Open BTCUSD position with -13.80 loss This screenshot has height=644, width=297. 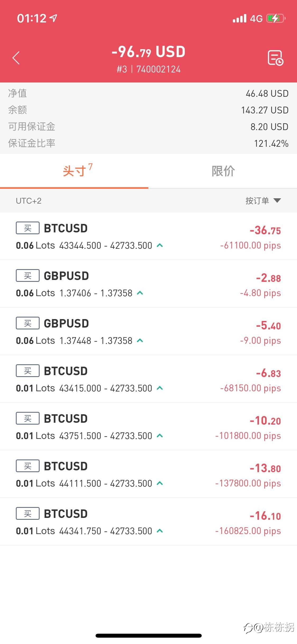(148, 474)
